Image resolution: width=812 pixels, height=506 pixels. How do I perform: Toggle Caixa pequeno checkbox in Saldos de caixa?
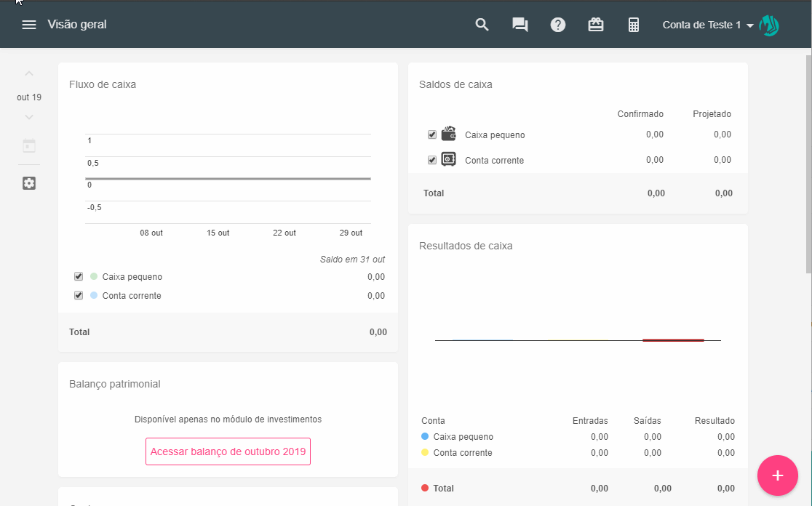pyautogui.click(x=432, y=134)
